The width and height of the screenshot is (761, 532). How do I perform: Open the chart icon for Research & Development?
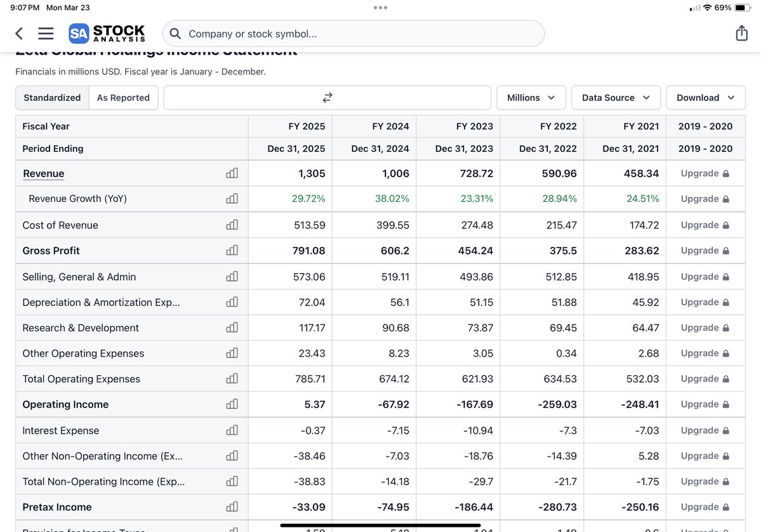coord(232,328)
